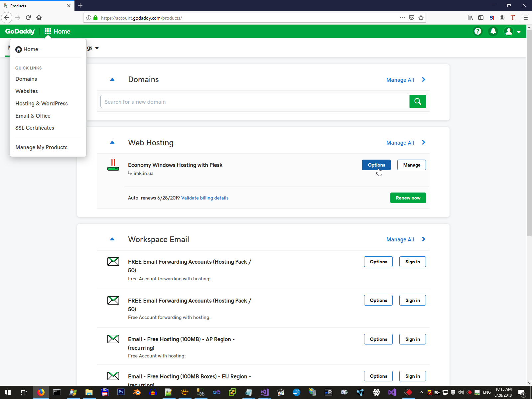Click Manage All for Domains
The width and height of the screenshot is (532, 399).
click(400, 80)
